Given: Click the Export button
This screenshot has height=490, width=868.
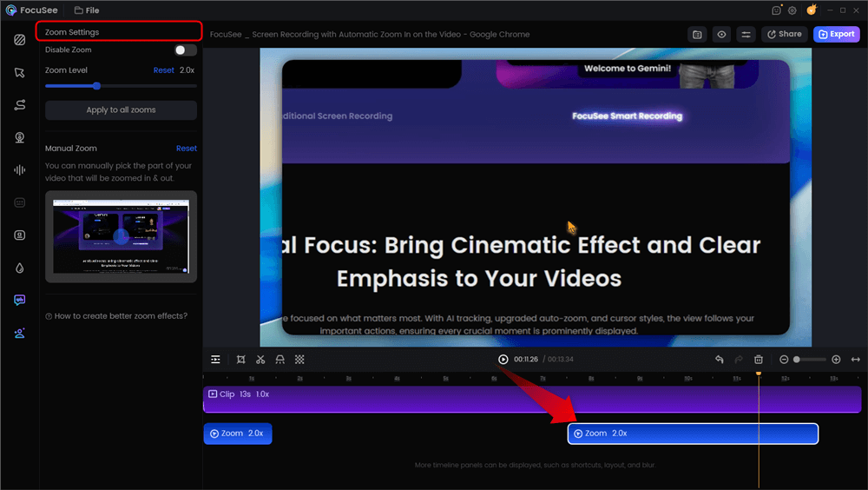Looking at the screenshot, I should coord(836,35).
